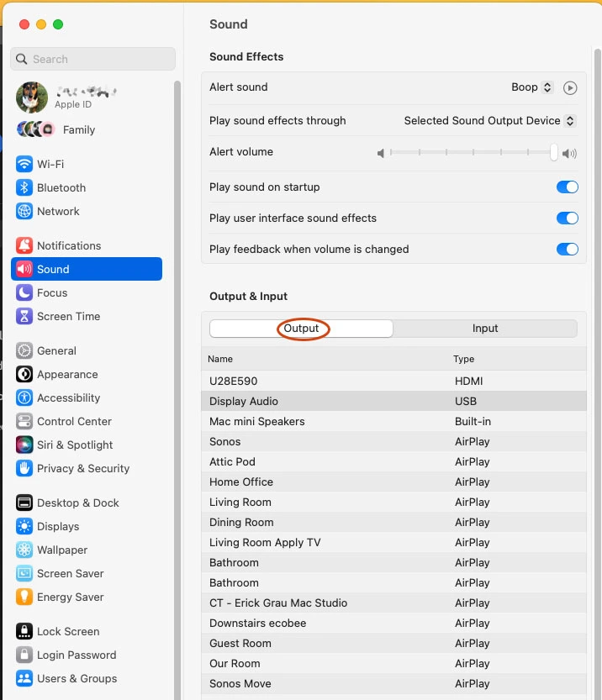Open Control Center icon

[24, 422]
